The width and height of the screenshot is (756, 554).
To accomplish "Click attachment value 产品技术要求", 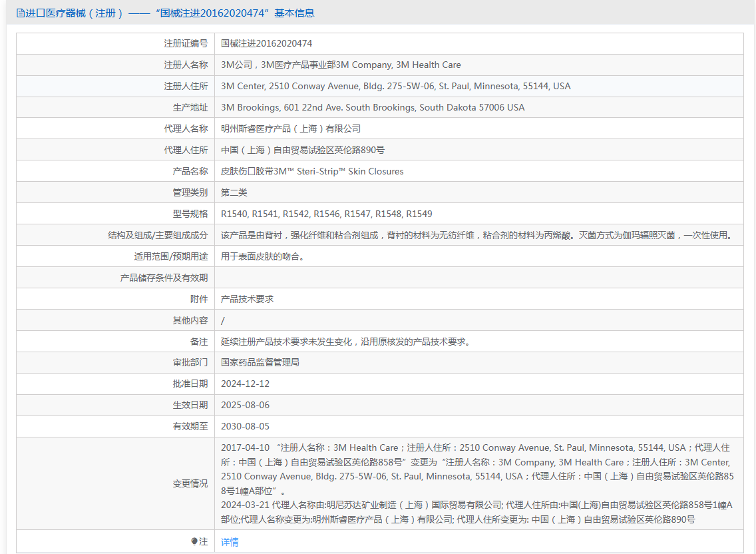I will (x=247, y=299).
